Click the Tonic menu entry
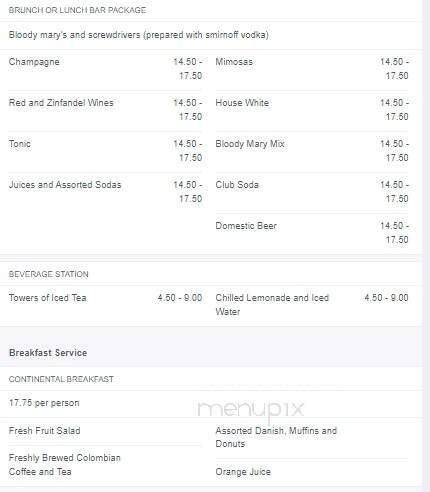This screenshot has width=430, height=492. coord(20,144)
